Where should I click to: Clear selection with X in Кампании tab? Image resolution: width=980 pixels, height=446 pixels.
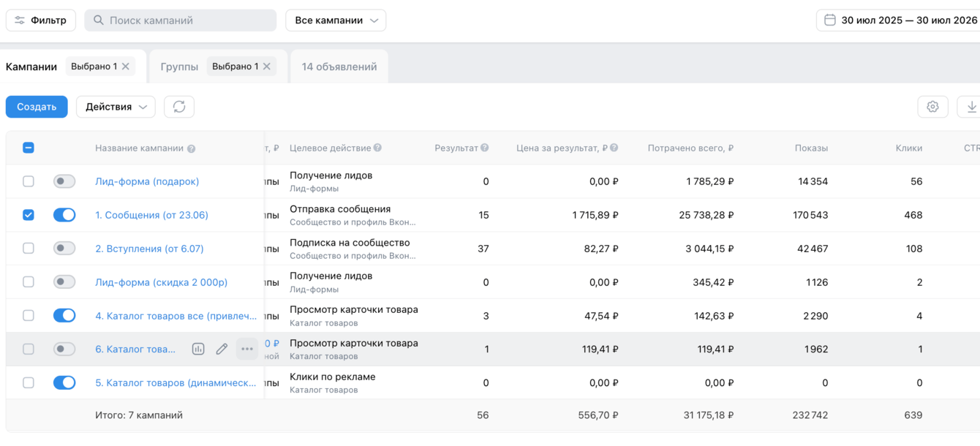click(126, 67)
